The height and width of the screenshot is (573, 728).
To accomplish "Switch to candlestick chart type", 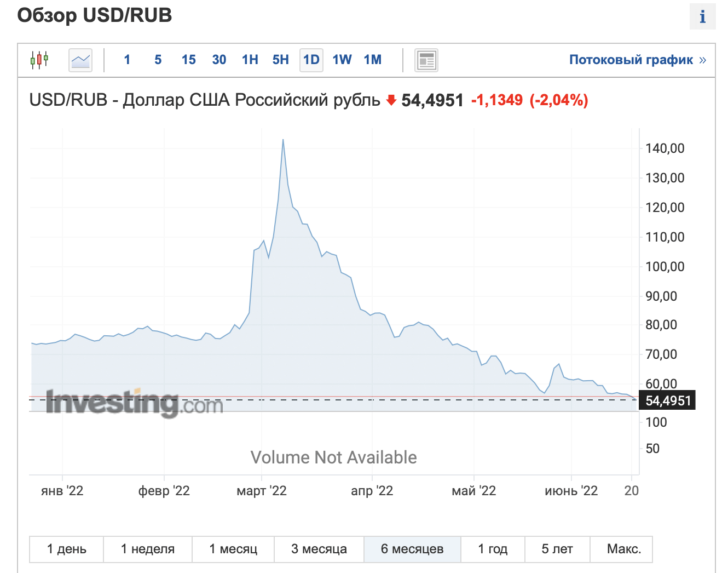I will tap(39, 60).
